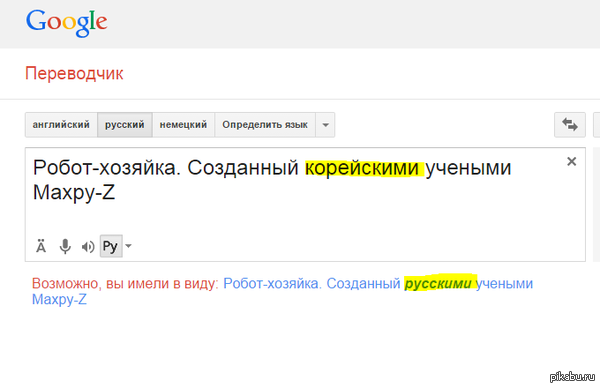Open the Переводчик heading link
Image resolution: width=600 pixels, height=388 pixels.
point(74,73)
